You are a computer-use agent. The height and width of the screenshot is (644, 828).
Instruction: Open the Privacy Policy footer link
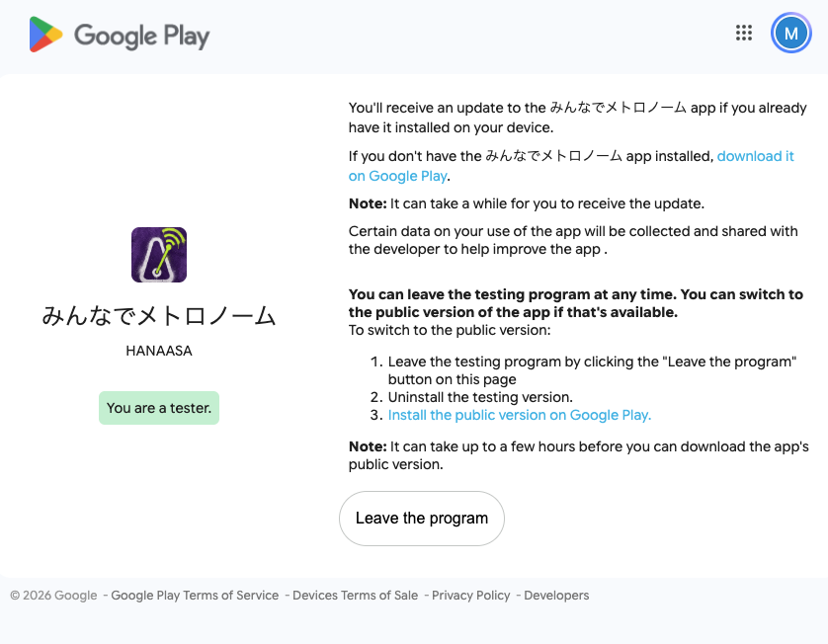(471, 595)
